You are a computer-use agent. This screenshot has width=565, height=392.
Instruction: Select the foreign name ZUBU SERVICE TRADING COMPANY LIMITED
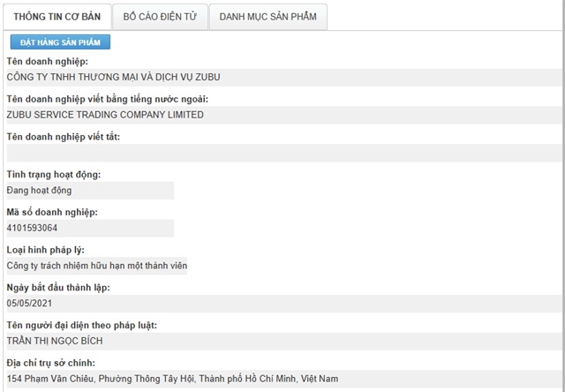105,115
